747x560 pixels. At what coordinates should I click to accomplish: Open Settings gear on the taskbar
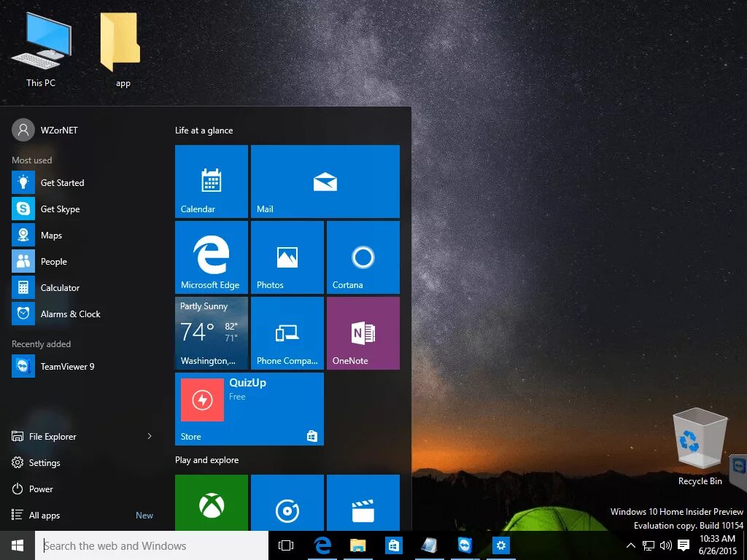pos(500,545)
